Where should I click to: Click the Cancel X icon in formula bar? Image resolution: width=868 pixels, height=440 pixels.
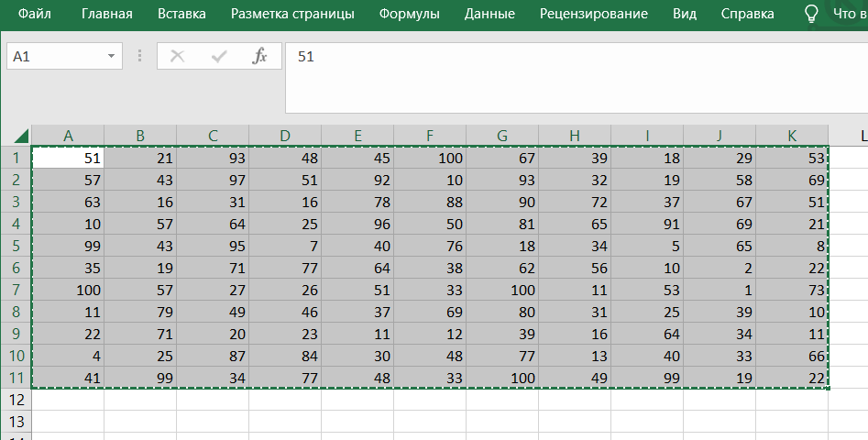tap(178, 57)
